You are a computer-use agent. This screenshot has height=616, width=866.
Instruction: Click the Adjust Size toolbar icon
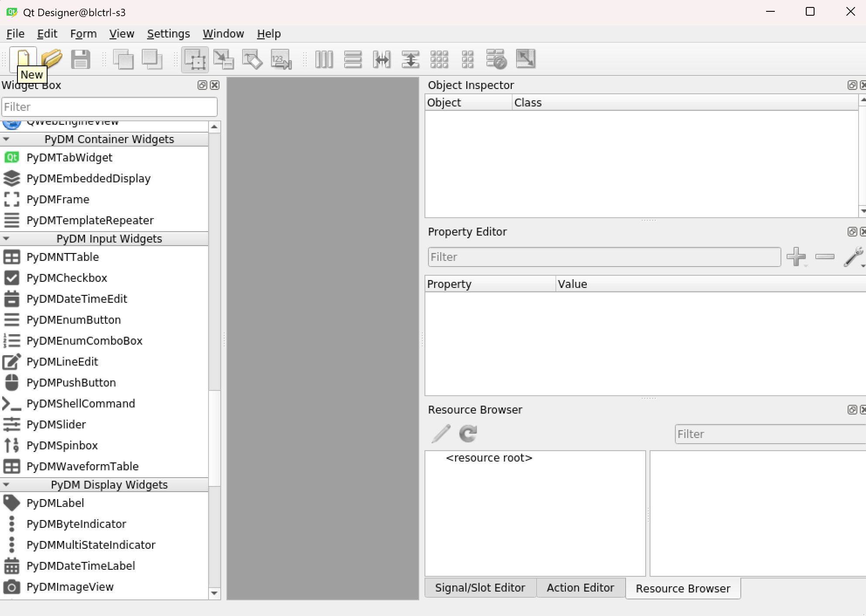coord(525,59)
